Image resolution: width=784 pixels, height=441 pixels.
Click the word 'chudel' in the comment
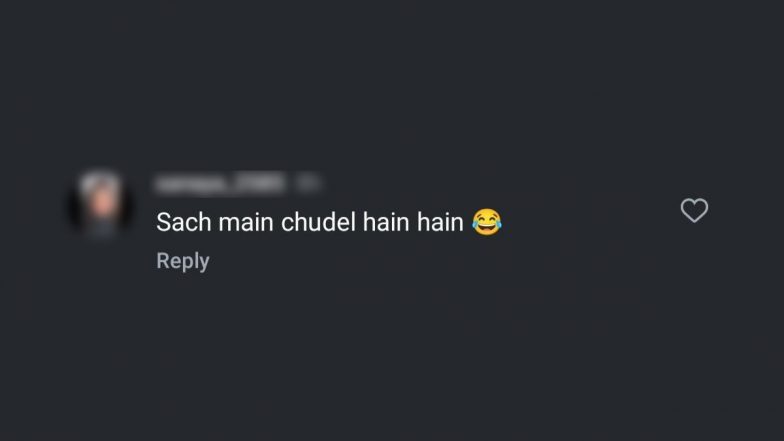318,222
